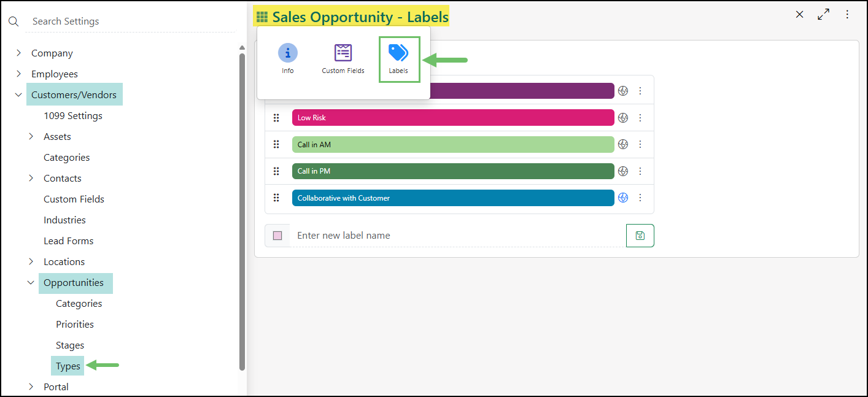Click drag handle of Call in PM row
The image size is (868, 397).
pos(276,171)
